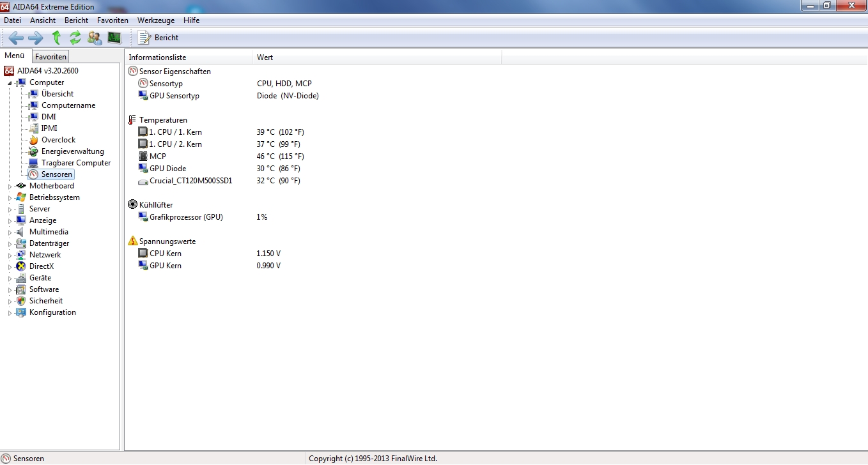The width and height of the screenshot is (868, 465).
Task: Click the Konfiguration icon in tree
Action: 21,312
